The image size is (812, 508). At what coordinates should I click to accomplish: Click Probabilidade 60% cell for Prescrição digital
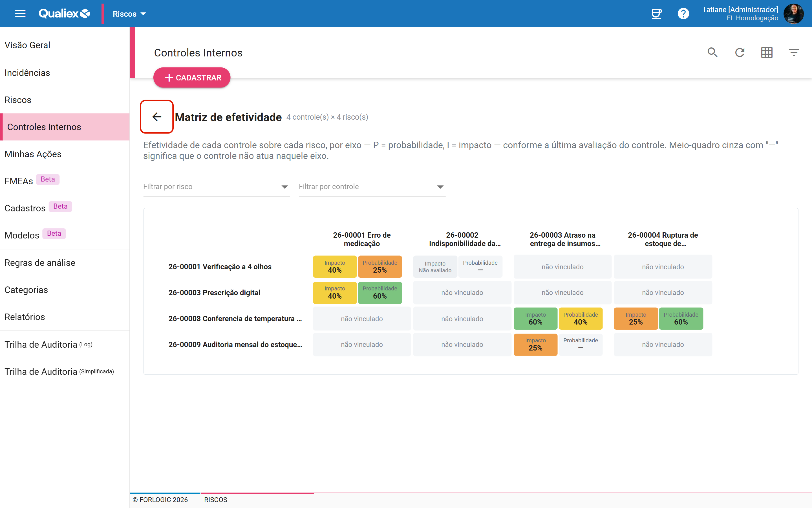(380, 293)
